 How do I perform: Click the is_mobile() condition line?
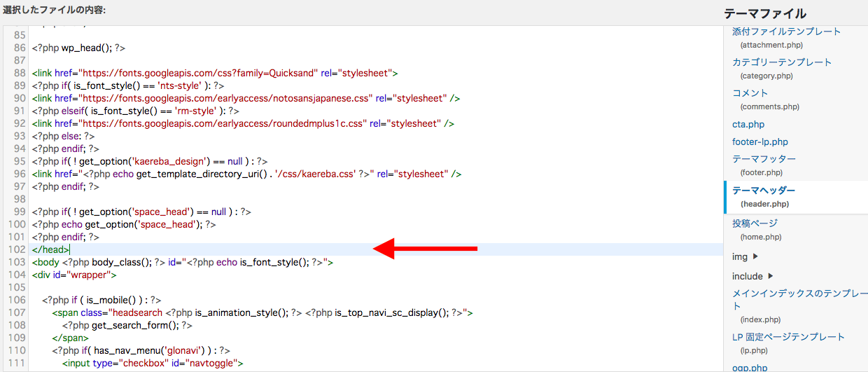pyautogui.click(x=101, y=300)
